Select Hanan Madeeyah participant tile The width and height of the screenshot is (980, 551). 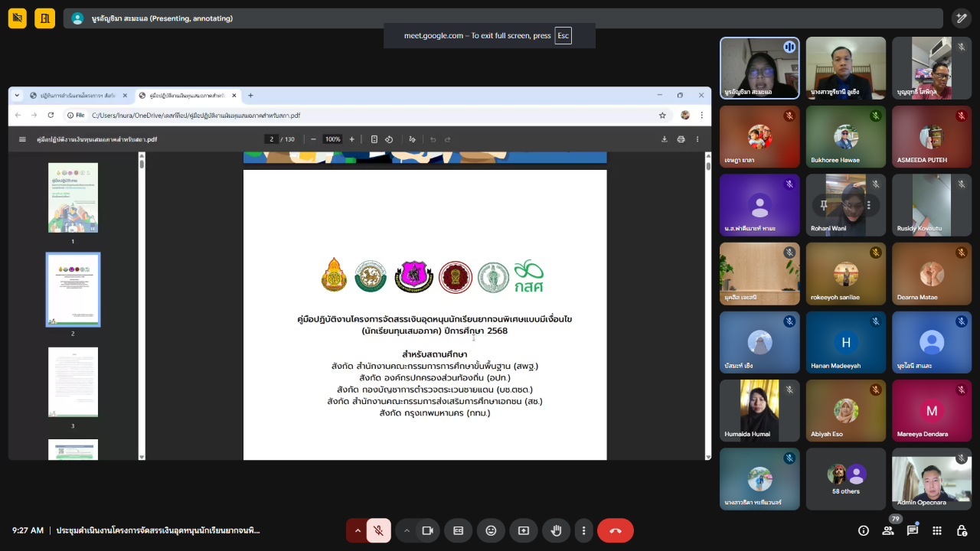(846, 341)
